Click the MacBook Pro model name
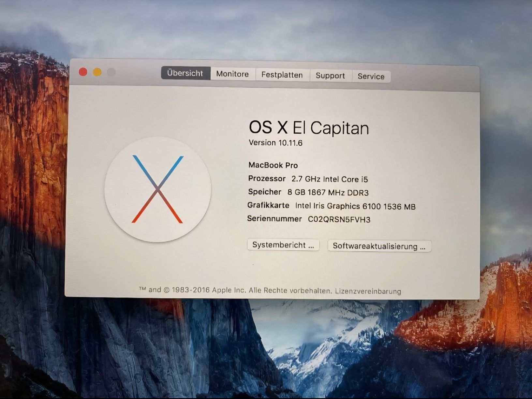Screen dimensions: 532x399 pyautogui.click(x=273, y=165)
